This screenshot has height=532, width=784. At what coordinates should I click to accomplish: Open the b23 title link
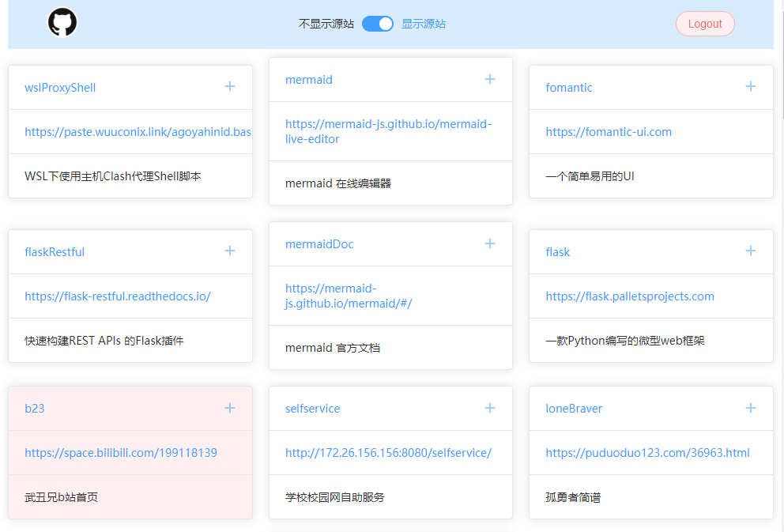click(35, 409)
